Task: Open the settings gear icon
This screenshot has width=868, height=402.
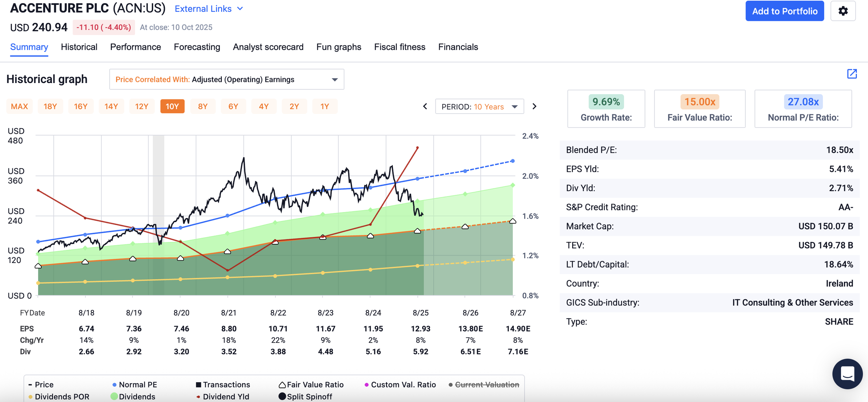Action: pos(843,11)
